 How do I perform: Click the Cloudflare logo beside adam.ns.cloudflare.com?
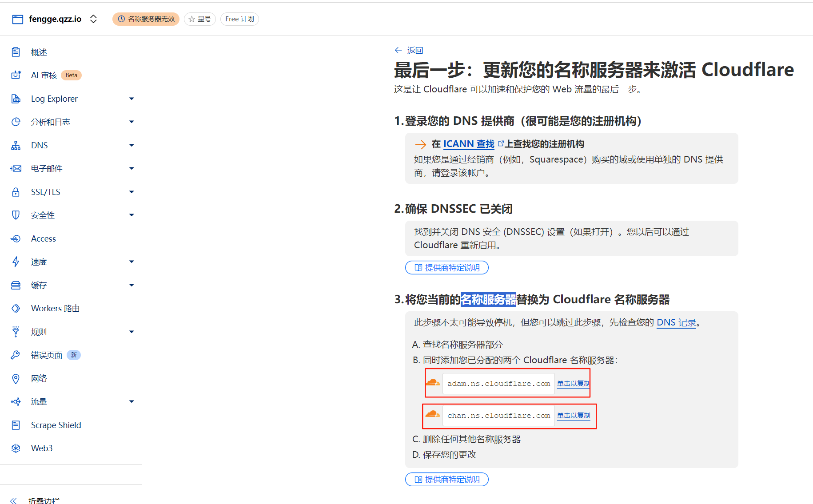(433, 383)
